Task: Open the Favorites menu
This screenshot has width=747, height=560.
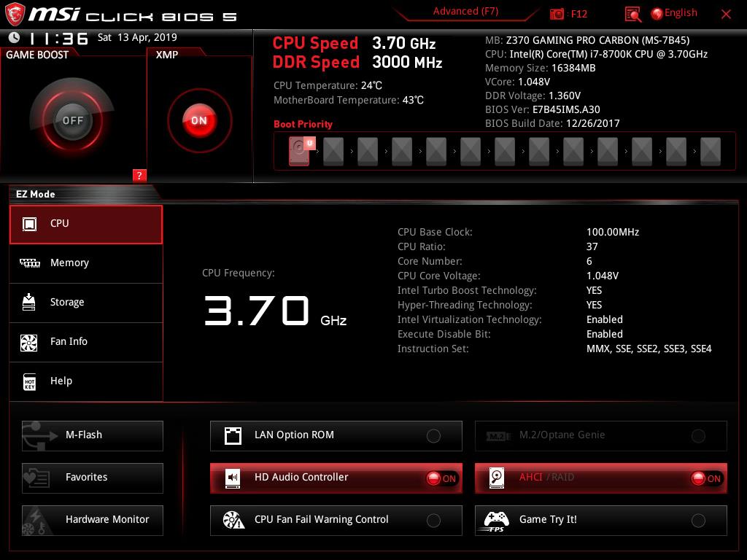Action: click(93, 478)
